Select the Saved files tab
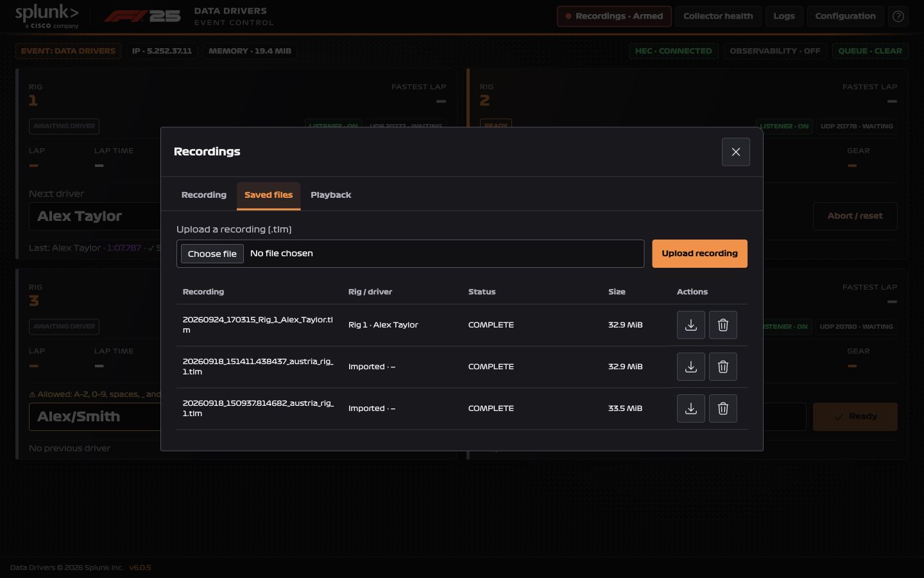Image resolution: width=924 pixels, height=578 pixels. [269, 195]
